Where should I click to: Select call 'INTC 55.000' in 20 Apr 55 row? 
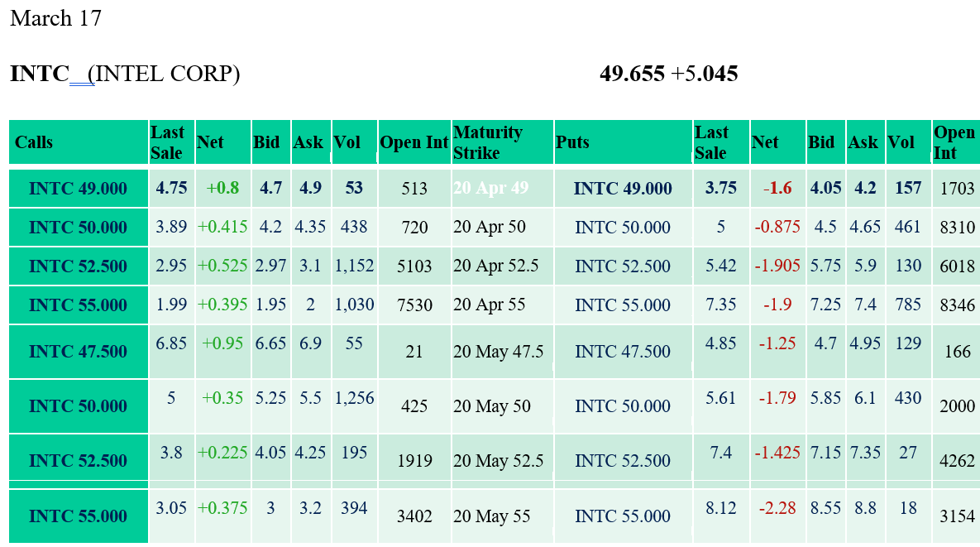point(78,305)
